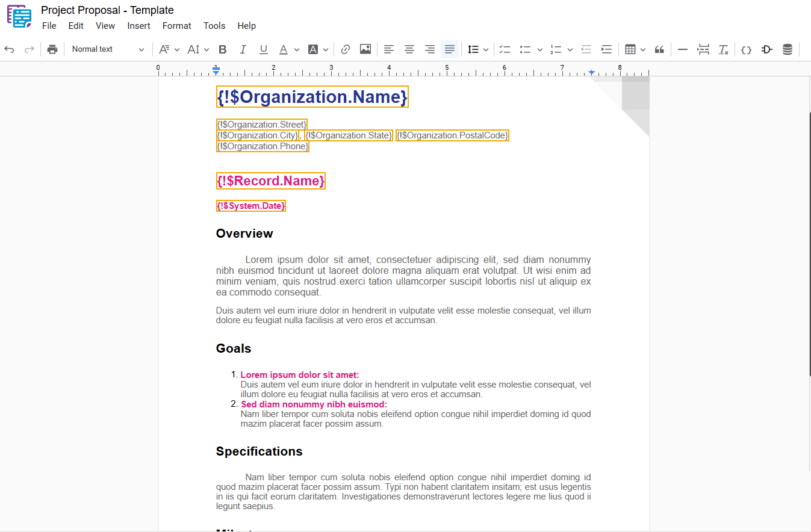Screen dimensions: 811x532
Task: Click the Undo arrow in the toolbar
Action: click(9, 49)
